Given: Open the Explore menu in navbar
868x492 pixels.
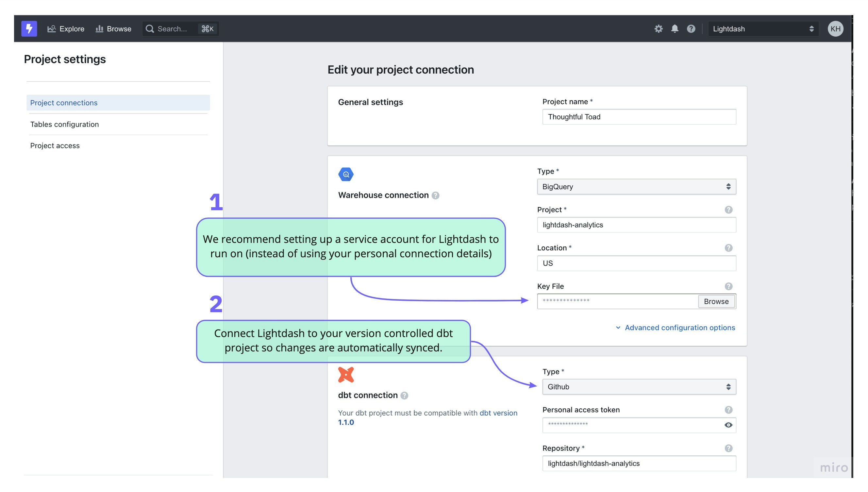Looking at the screenshot, I should coord(66,29).
